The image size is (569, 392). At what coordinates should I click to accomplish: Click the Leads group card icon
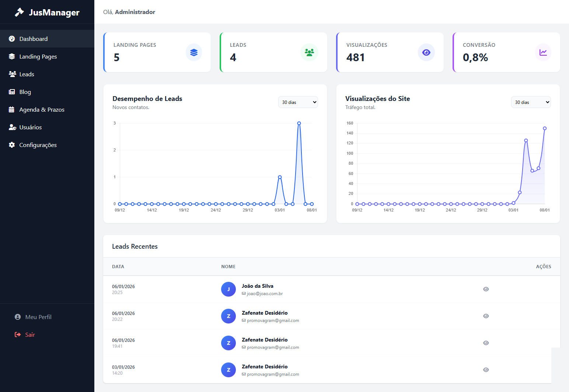click(x=310, y=52)
